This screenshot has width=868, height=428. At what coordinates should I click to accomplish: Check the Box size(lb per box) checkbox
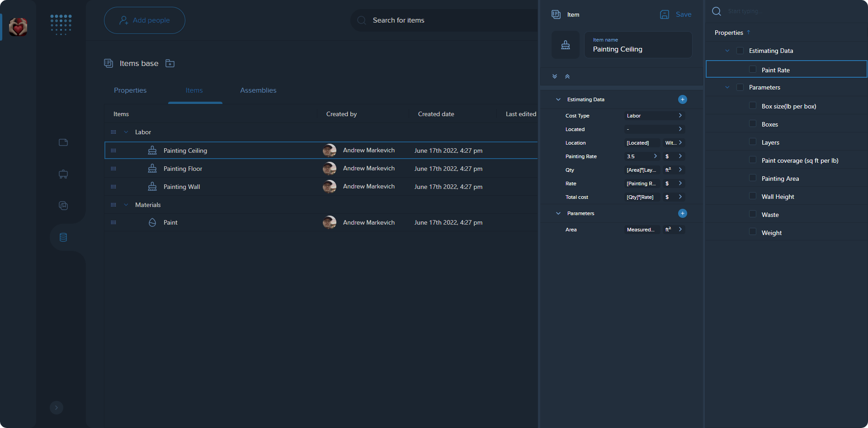753,106
